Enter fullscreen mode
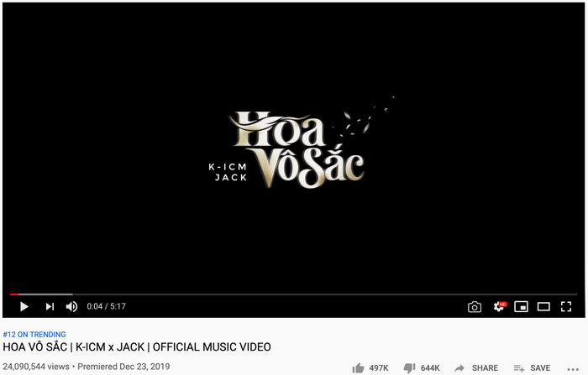Viewport: 588px width, 375px height. (566, 307)
